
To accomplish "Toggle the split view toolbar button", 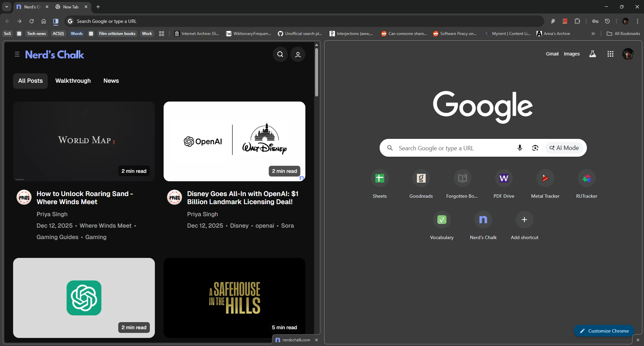I will coord(56,21).
